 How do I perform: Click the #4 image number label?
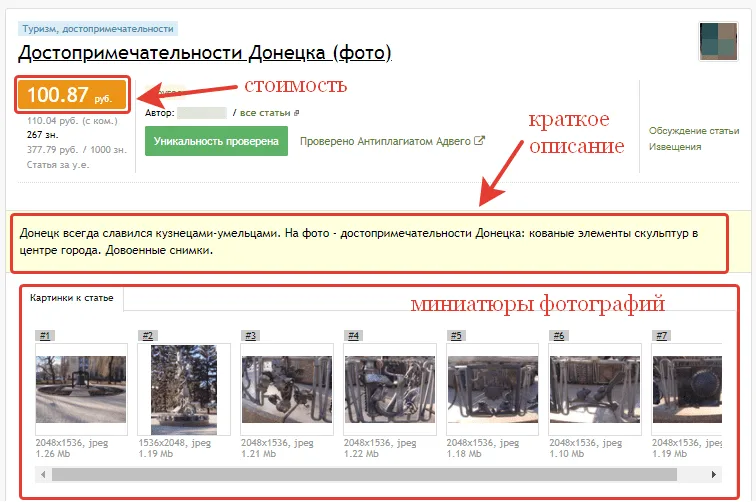click(353, 336)
